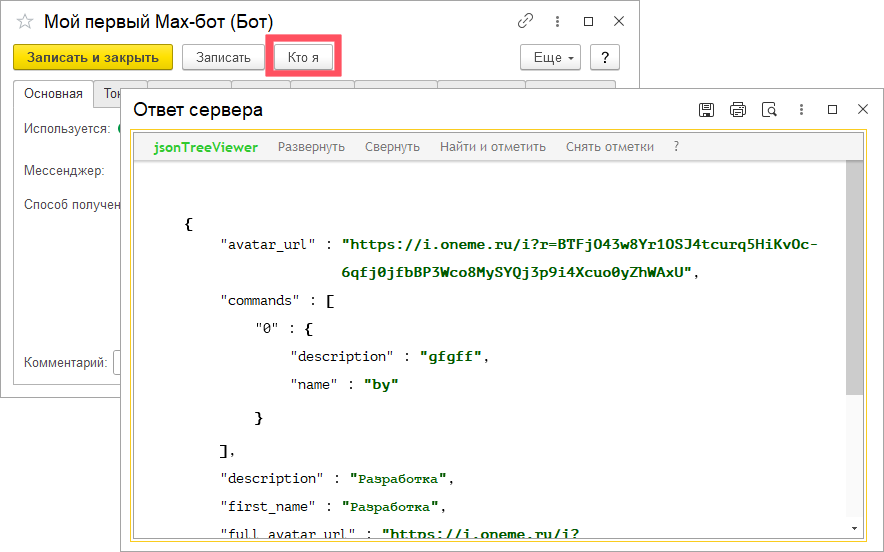The width and height of the screenshot is (884, 552).
Task: Open help with the question mark button
Action: pos(605,58)
